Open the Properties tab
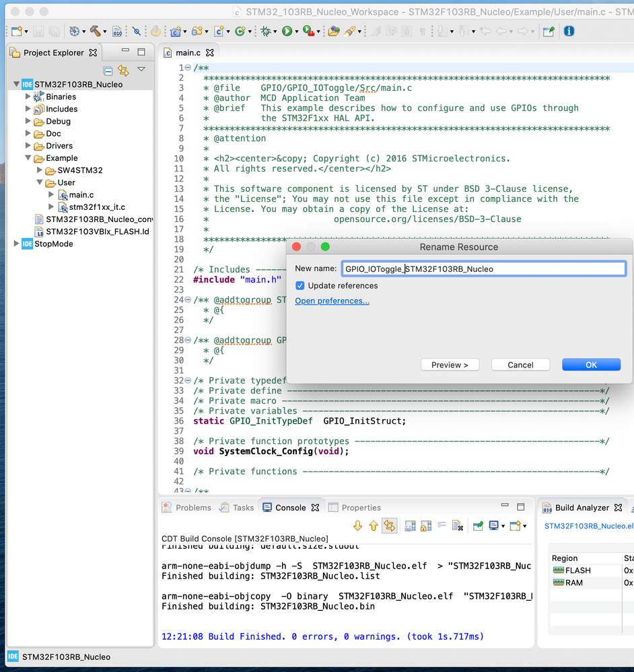This screenshot has height=672, width=634. click(x=355, y=507)
